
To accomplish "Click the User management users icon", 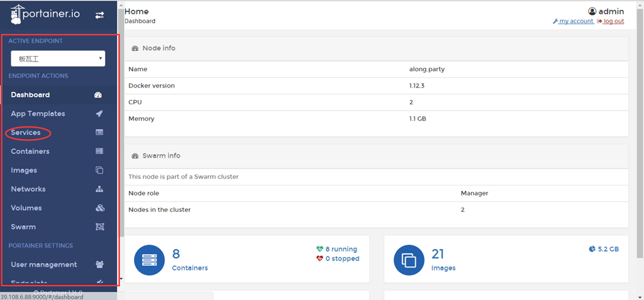I will [99, 265].
